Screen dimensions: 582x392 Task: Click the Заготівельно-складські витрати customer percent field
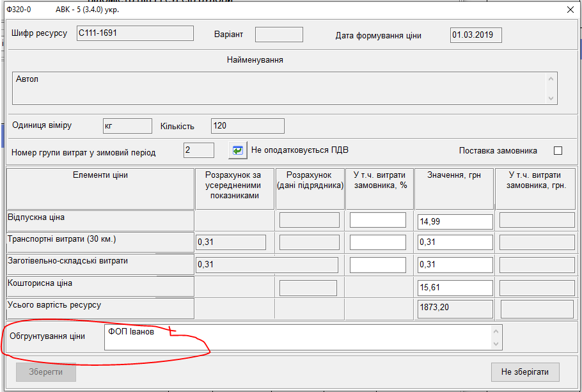click(x=378, y=265)
